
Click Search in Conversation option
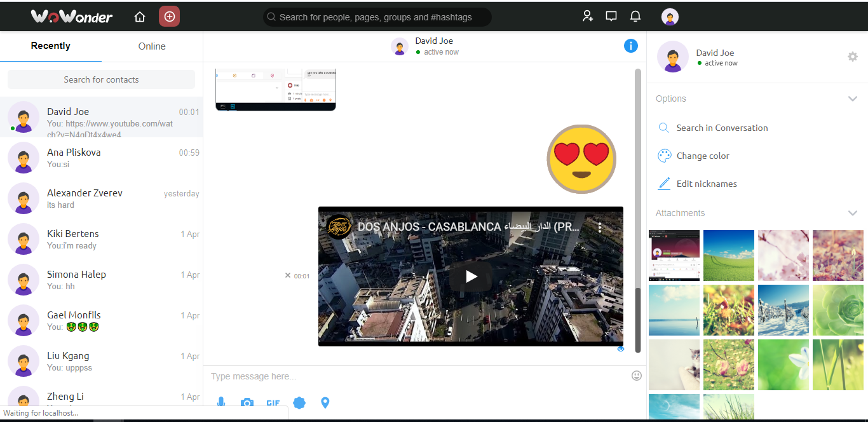pos(722,128)
